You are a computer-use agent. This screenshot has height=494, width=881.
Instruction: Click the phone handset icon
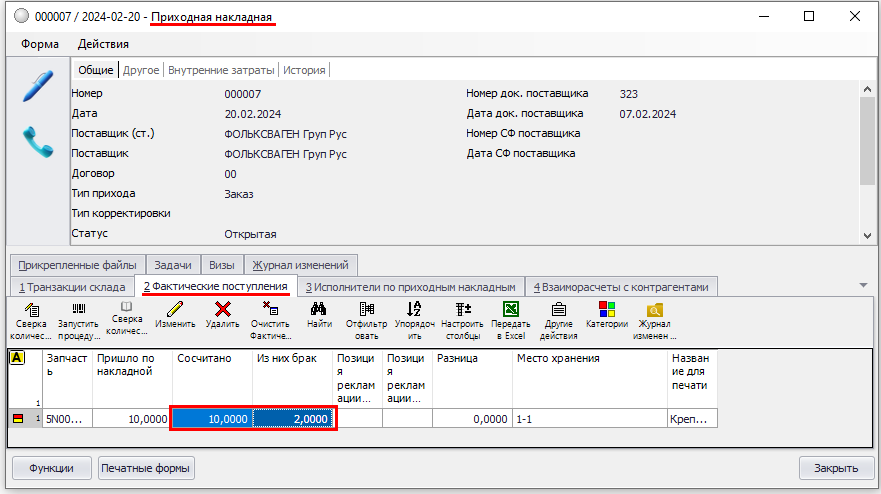point(38,141)
